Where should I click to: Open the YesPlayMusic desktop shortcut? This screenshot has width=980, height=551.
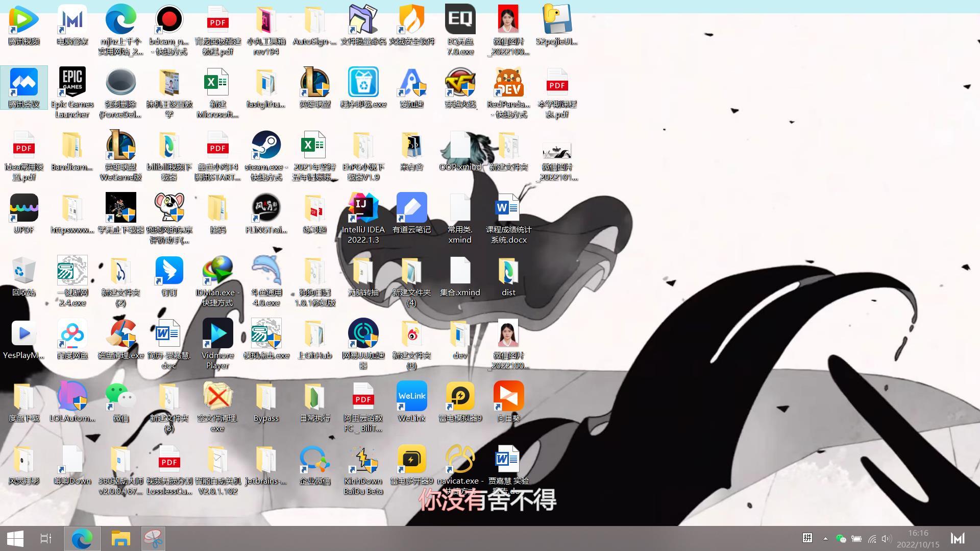click(24, 339)
